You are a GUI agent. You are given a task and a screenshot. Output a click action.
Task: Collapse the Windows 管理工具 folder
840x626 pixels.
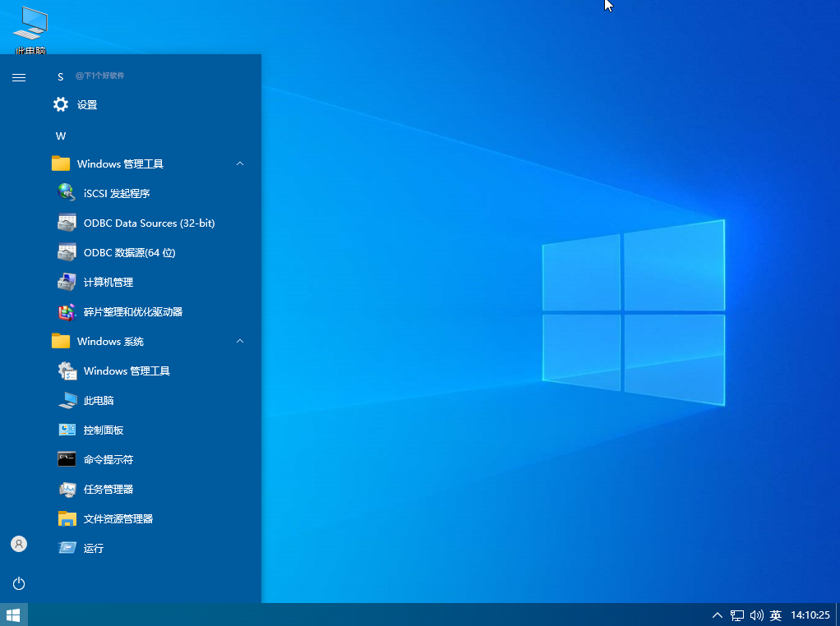(240, 163)
